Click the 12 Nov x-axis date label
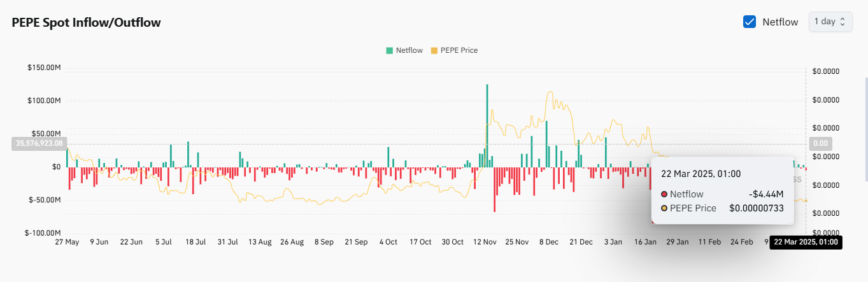 coord(485,242)
